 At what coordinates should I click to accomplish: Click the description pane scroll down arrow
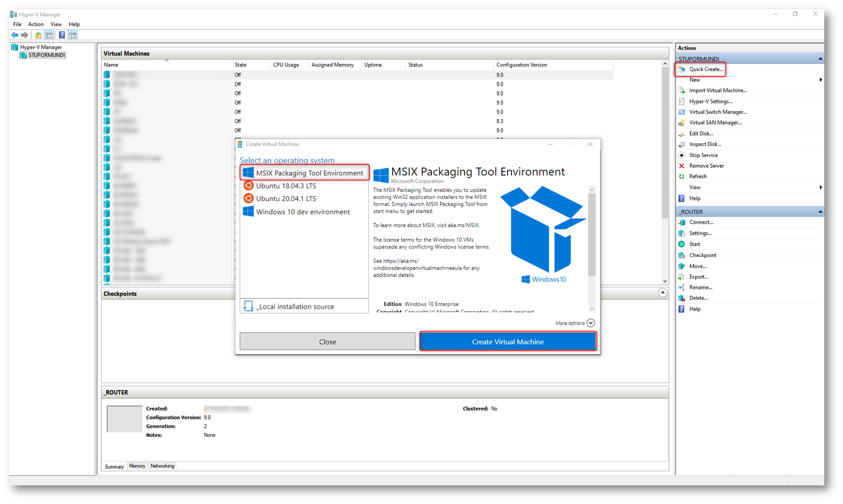592,309
